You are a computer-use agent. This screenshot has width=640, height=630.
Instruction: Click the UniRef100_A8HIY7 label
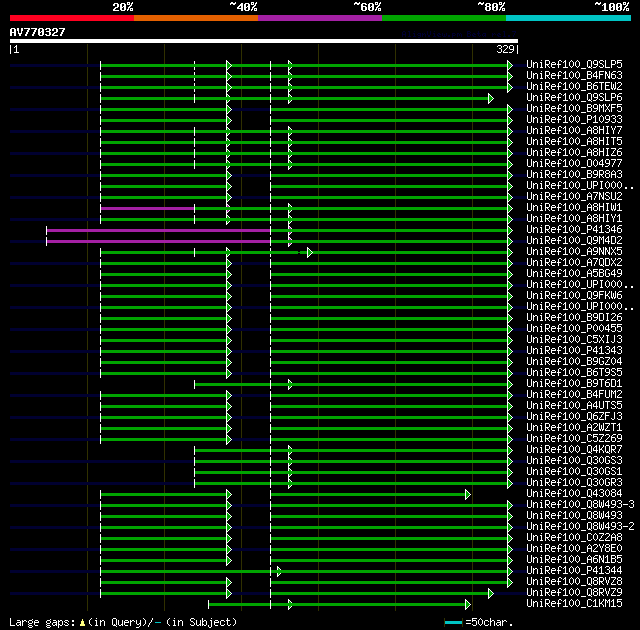[574, 131]
